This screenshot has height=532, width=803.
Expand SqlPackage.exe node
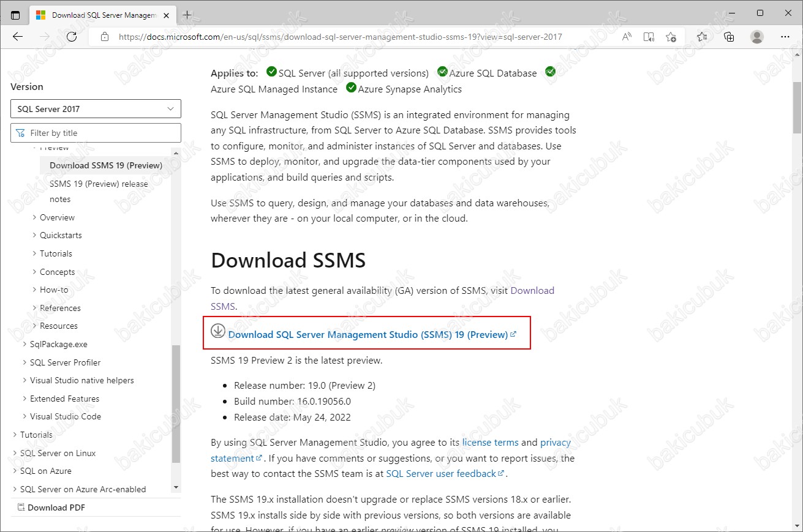tap(59, 344)
